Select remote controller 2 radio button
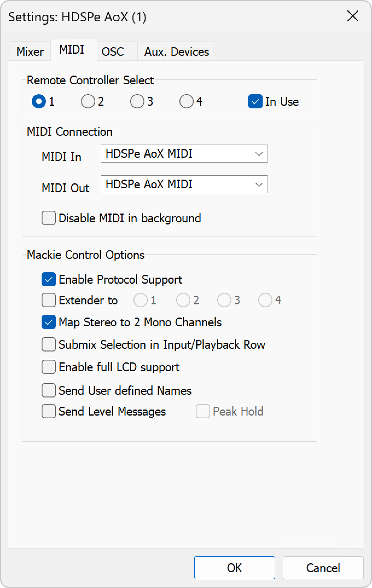 88,102
